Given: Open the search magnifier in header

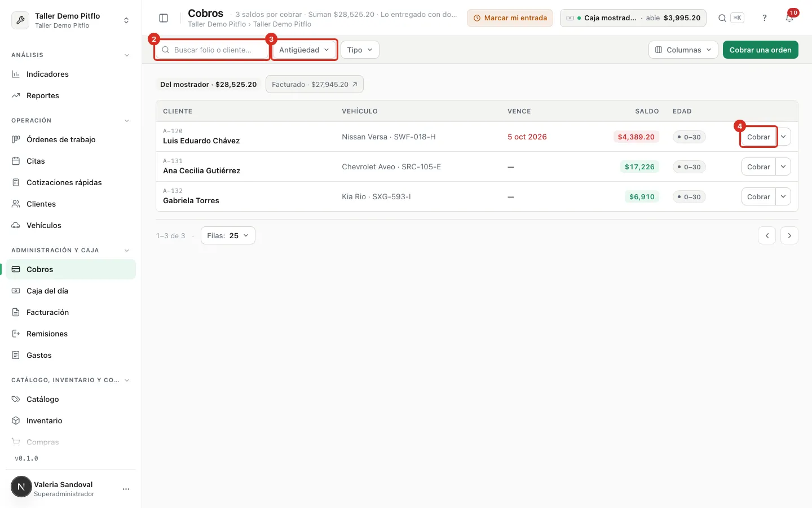Looking at the screenshot, I should pyautogui.click(x=722, y=18).
